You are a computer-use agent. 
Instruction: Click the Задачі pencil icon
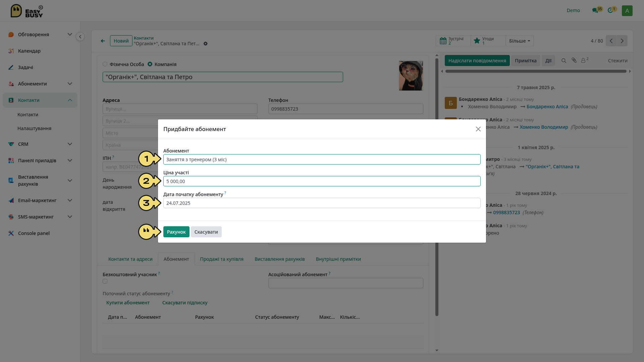[11, 67]
